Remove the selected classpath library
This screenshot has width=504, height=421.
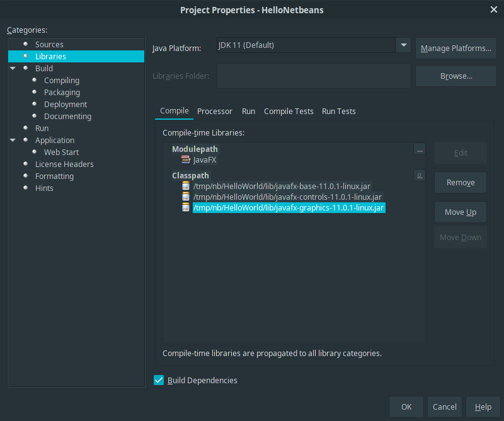tap(460, 183)
